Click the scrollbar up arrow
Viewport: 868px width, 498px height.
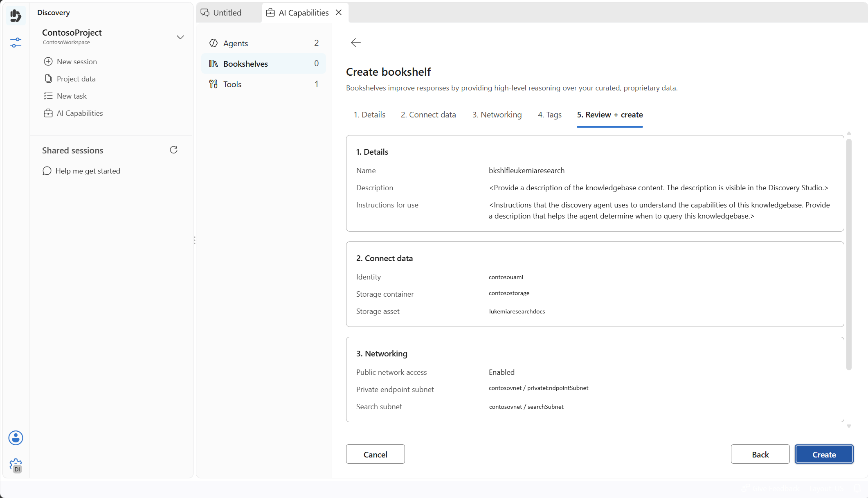click(849, 133)
